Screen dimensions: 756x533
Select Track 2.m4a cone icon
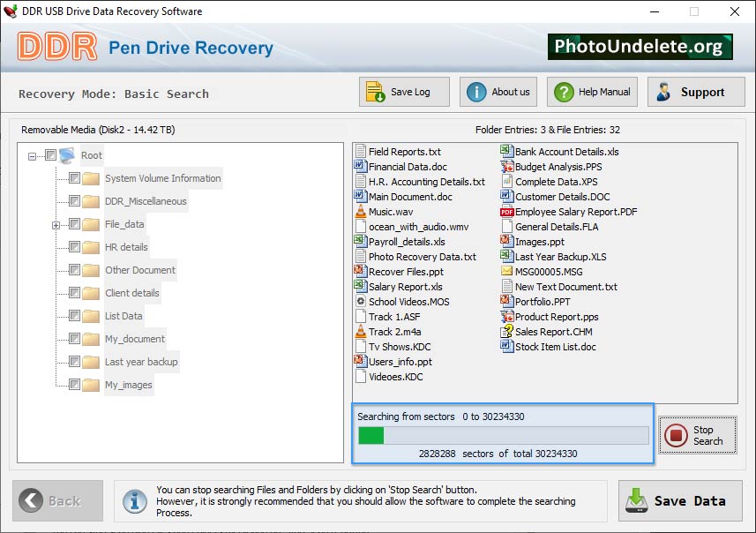360,332
